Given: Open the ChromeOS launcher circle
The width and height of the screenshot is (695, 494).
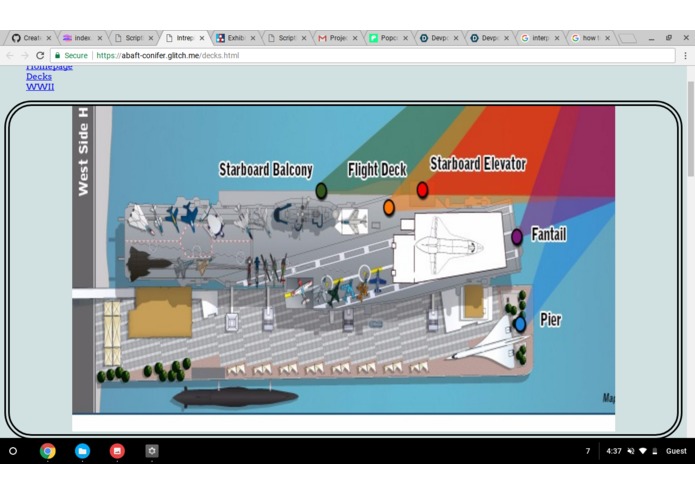Looking at the screenshot, I should 13,451.
